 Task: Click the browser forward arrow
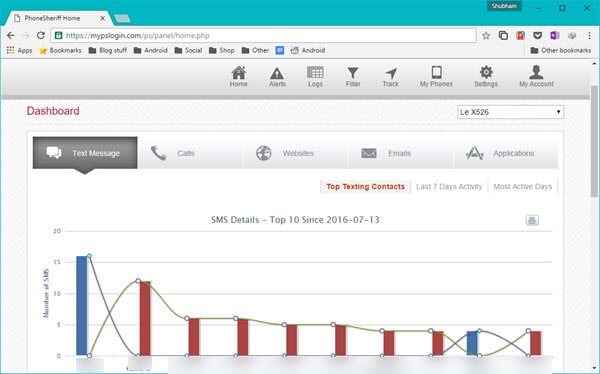coord(26,36)
